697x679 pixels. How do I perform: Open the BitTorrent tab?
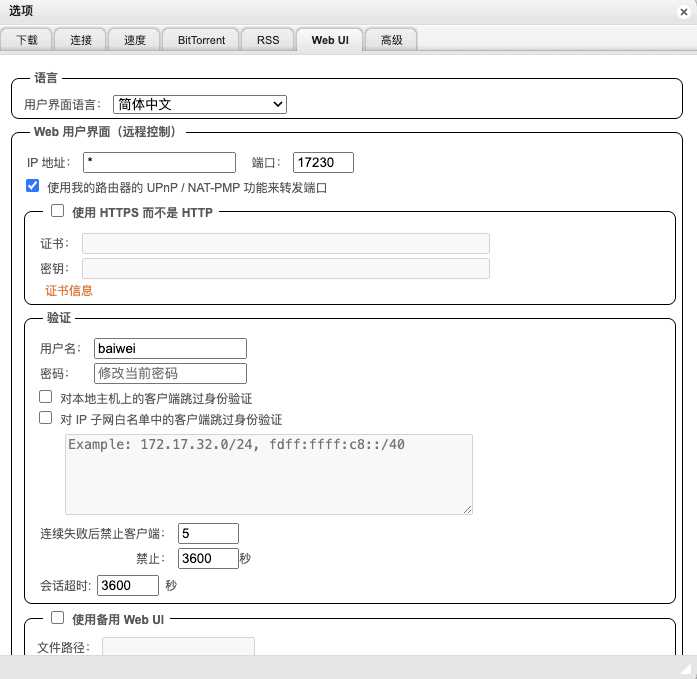pos(201,40)
